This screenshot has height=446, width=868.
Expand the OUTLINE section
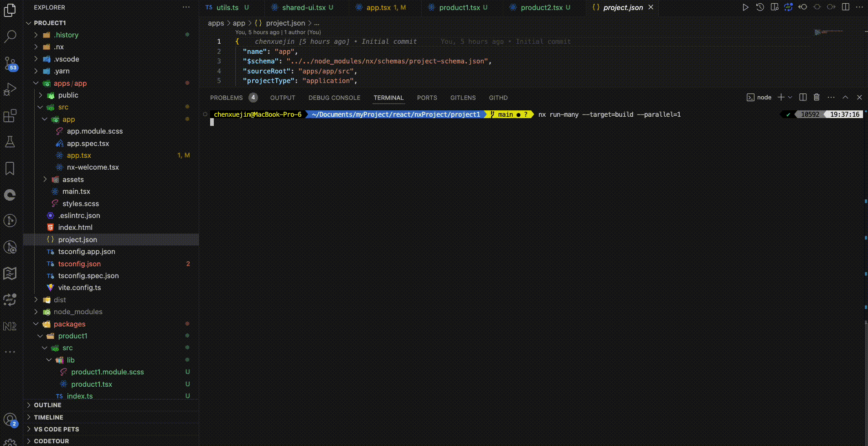[111, 405]
